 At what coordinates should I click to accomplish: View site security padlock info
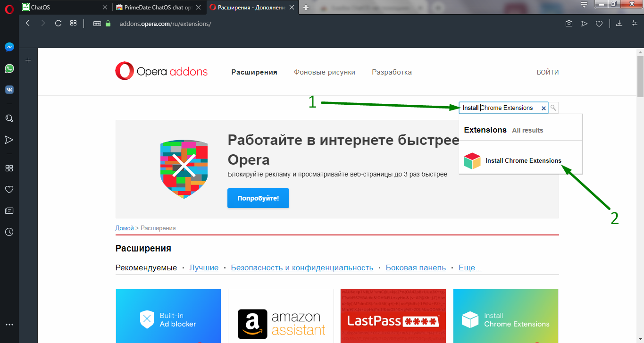pos(108,24)
